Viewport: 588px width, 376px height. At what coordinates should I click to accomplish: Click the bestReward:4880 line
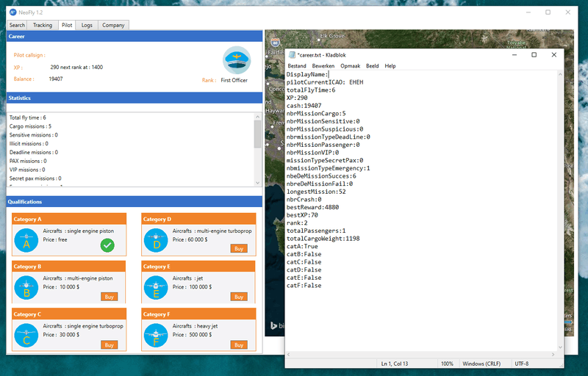[312, 207]
